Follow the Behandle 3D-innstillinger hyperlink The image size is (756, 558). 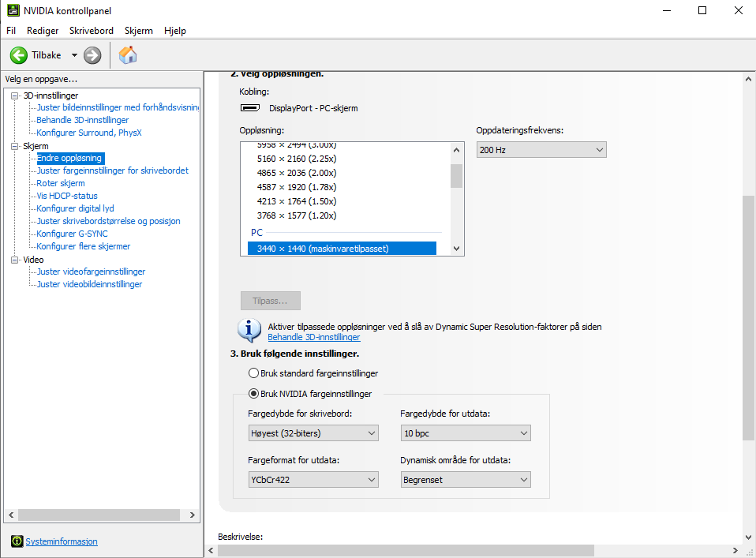[x=314, y=337]
